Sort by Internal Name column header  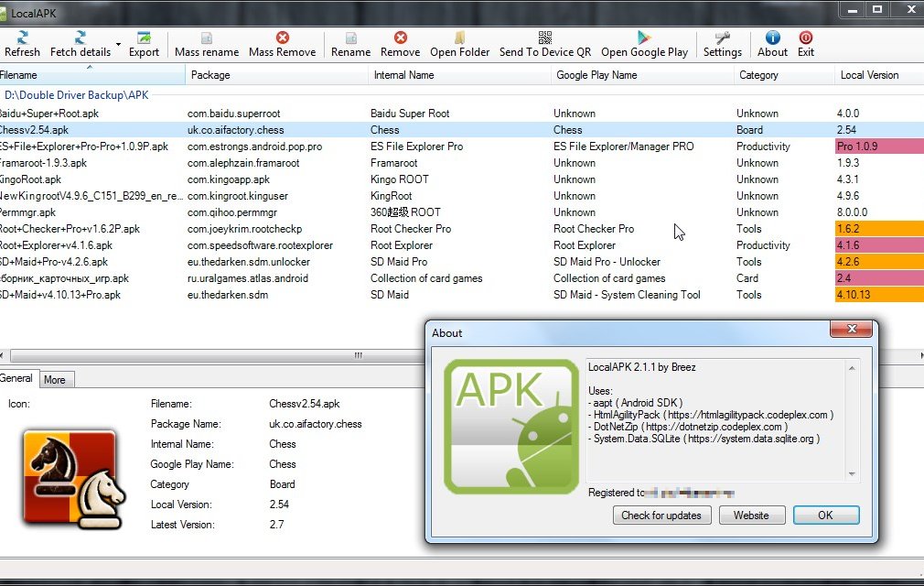459,75
